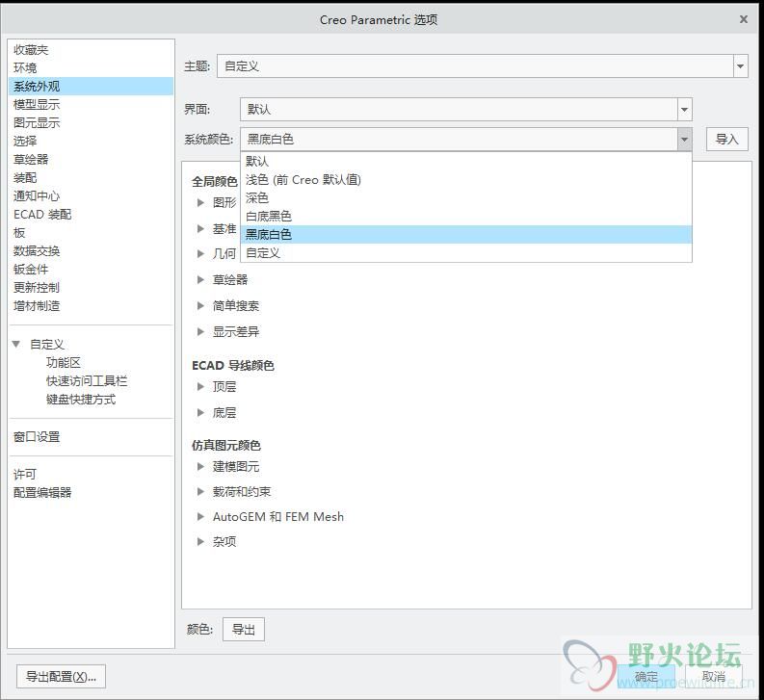Open the 主题 theme dropdown arrow
Viewport: 764px width, 700px height.
point(740,66)
